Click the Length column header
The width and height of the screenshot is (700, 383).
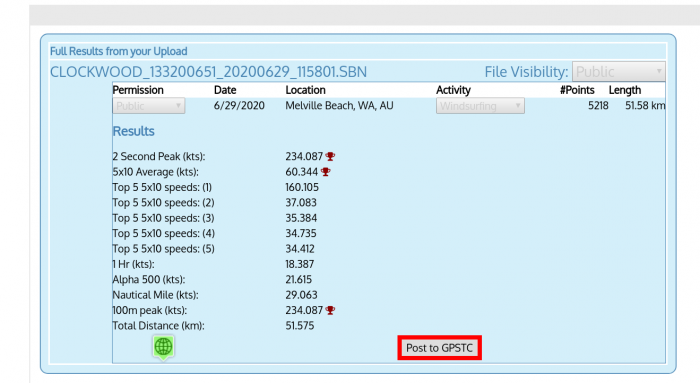(x=625, y=90)
